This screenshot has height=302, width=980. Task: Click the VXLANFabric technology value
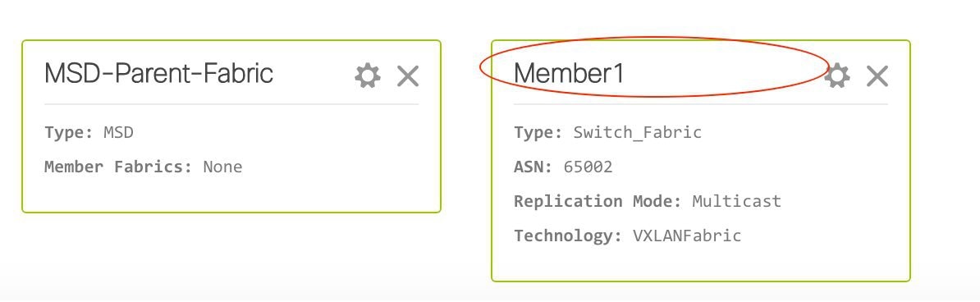point(687,236)
